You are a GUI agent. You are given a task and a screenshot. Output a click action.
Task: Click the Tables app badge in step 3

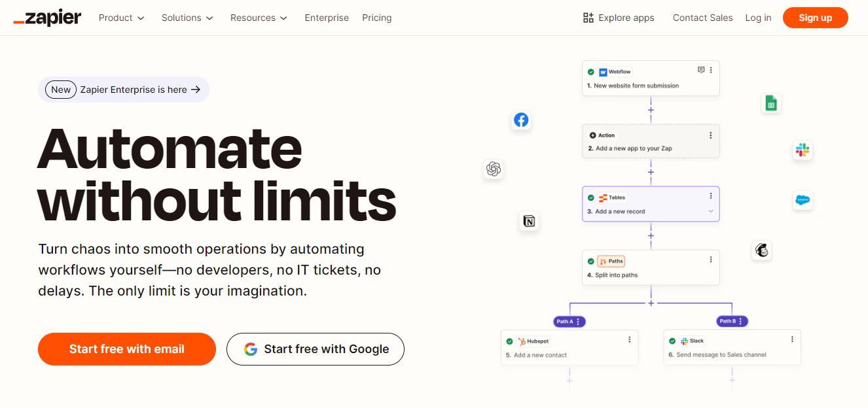click(613, 197)
